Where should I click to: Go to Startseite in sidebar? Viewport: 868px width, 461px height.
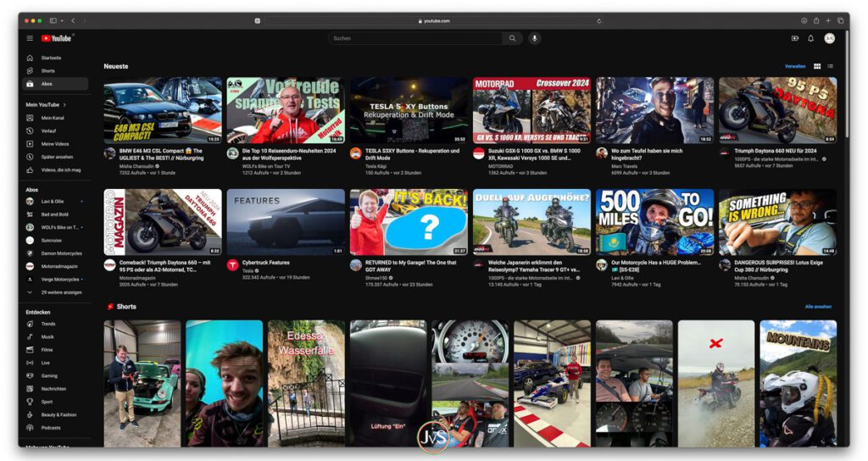coord(55,58)
